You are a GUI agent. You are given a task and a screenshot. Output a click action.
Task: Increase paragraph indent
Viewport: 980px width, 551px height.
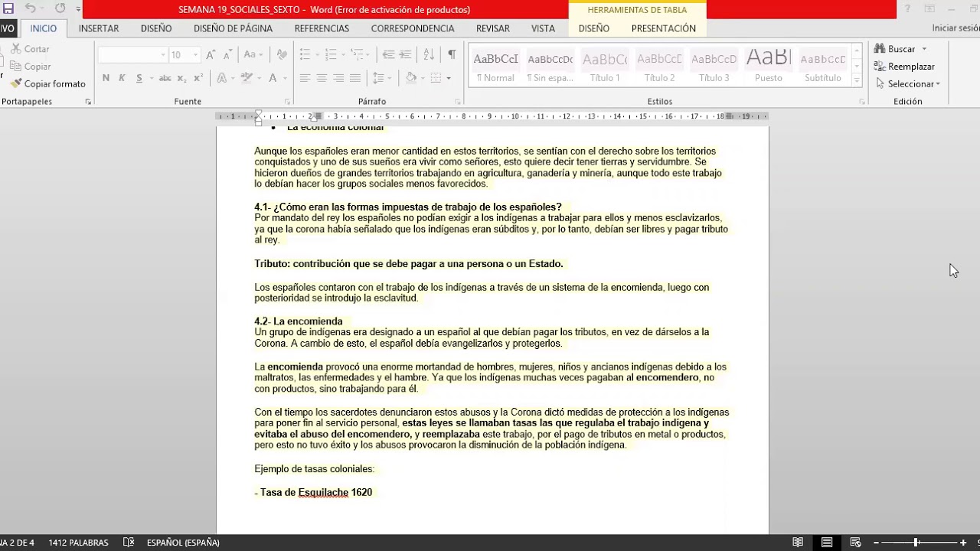(404, 55)
